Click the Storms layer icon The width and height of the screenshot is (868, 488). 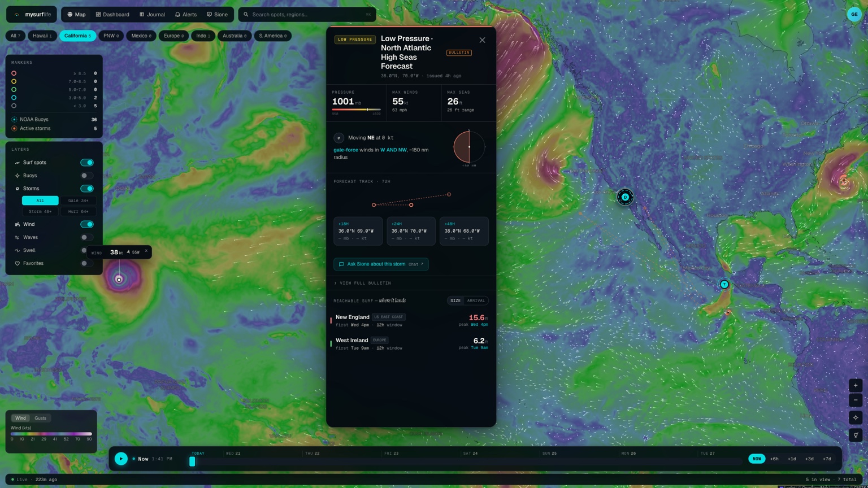pyautogui.click(x=17, y=189)
